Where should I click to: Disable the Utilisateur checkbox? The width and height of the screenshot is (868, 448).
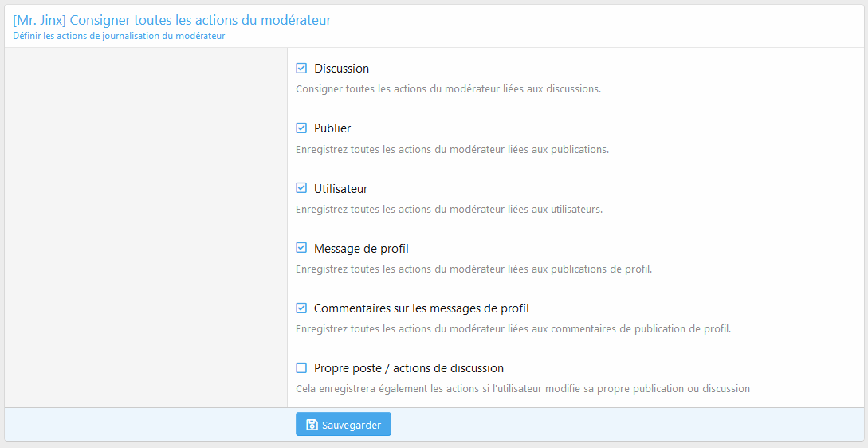point(301,188)
